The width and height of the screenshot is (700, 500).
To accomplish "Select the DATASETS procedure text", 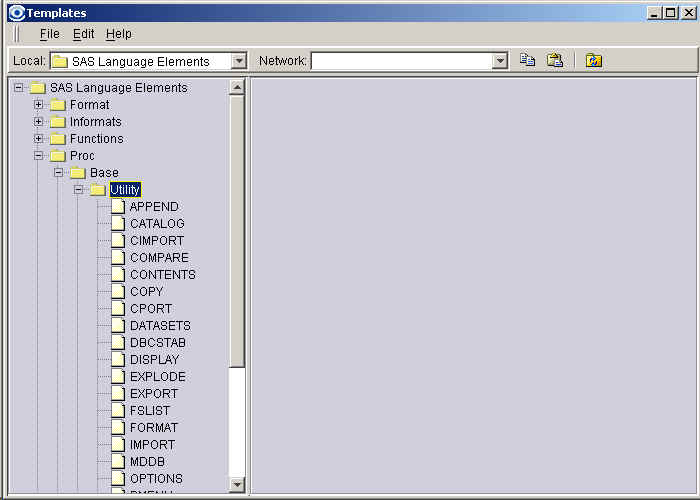I will click(x=160, y=325).
